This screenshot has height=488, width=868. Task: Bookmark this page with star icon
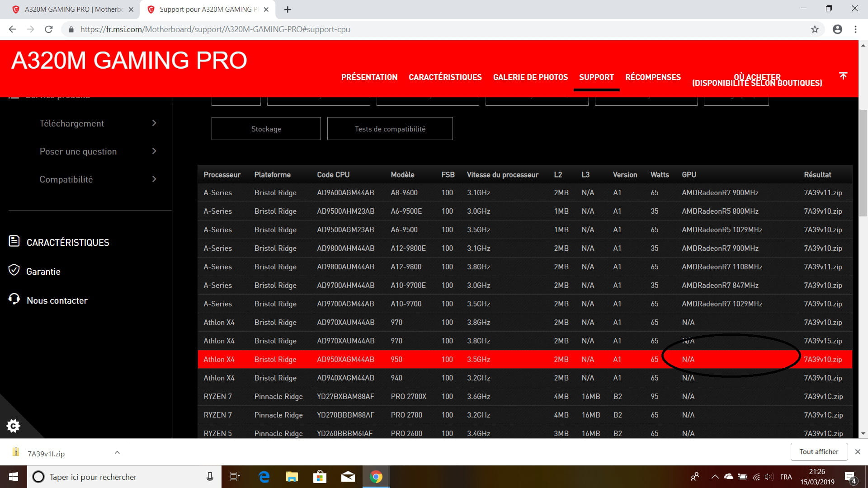click(815, 29)
